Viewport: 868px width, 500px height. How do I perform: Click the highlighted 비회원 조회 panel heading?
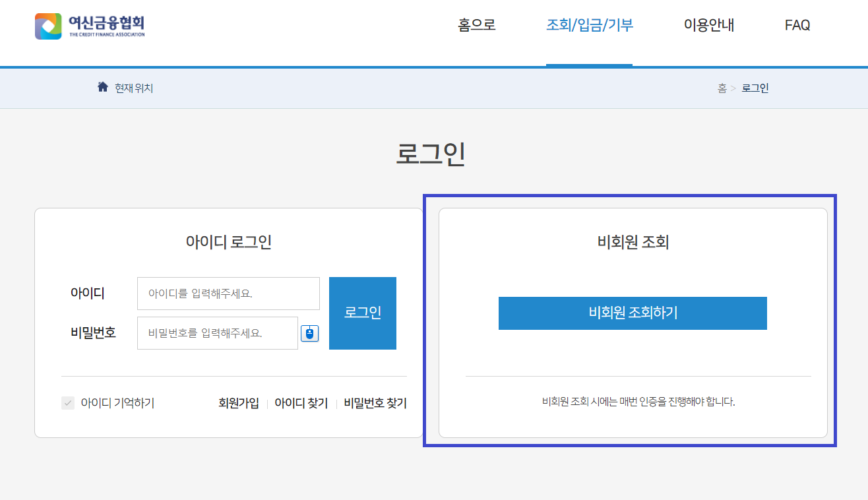click(x=633, y=241)
